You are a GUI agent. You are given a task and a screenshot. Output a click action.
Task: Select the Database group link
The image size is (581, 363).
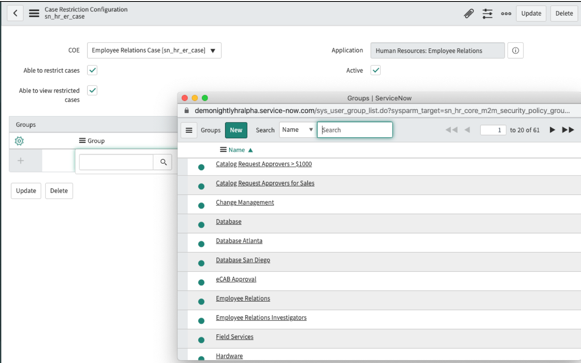coord(229,222)
